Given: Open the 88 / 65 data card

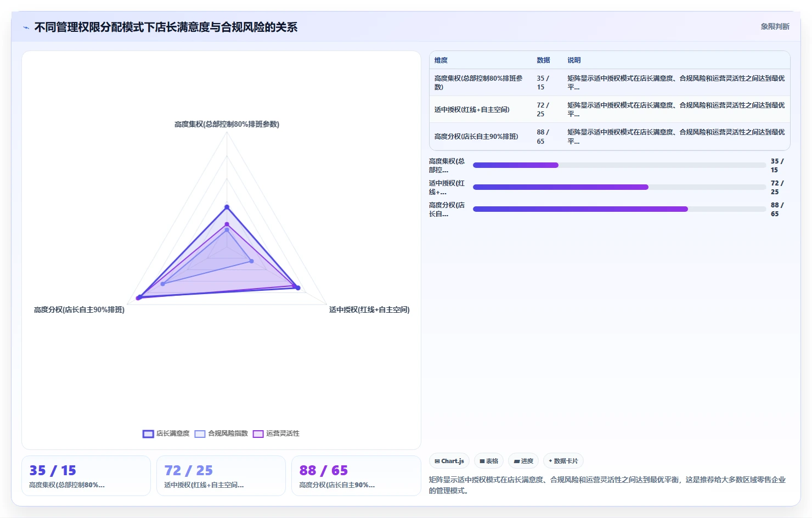Looking at the screenshot, I should 356,476.
